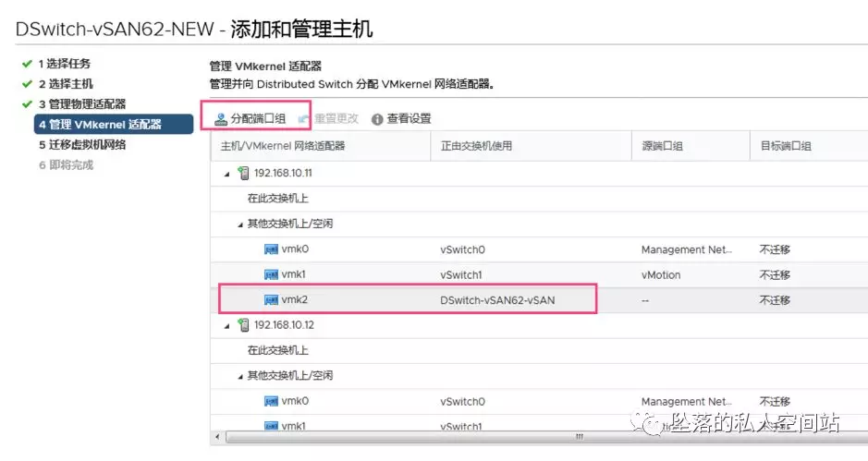
Task: Collapse 其他交换机上/空闲 under 192.168.10.11
Action: [240, 224]
